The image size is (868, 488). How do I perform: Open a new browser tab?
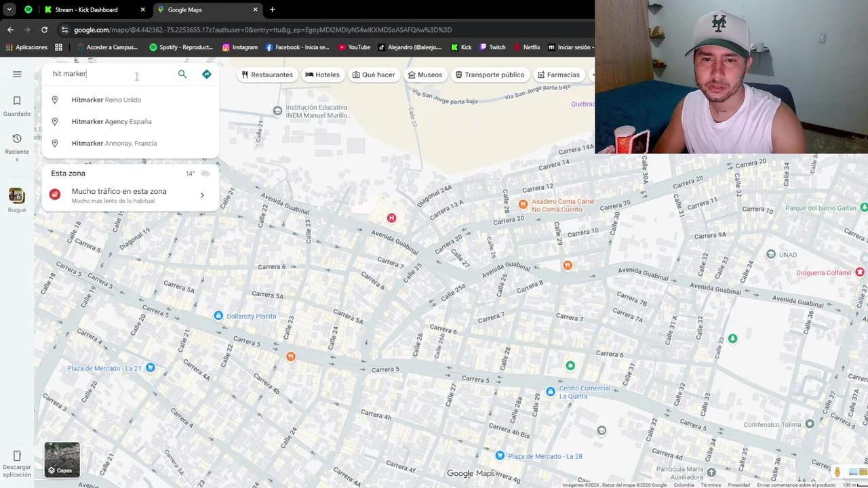tap(272, 9)
